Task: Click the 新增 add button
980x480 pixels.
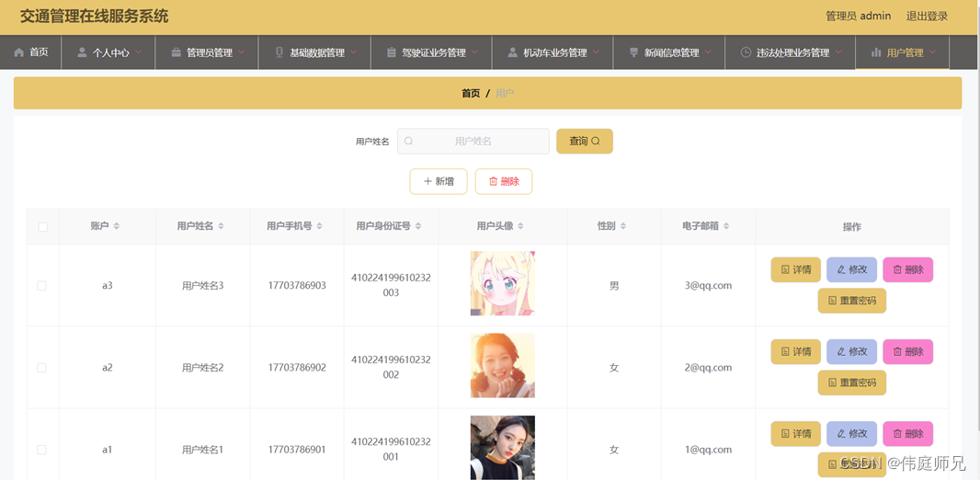Action: [439, 181]
